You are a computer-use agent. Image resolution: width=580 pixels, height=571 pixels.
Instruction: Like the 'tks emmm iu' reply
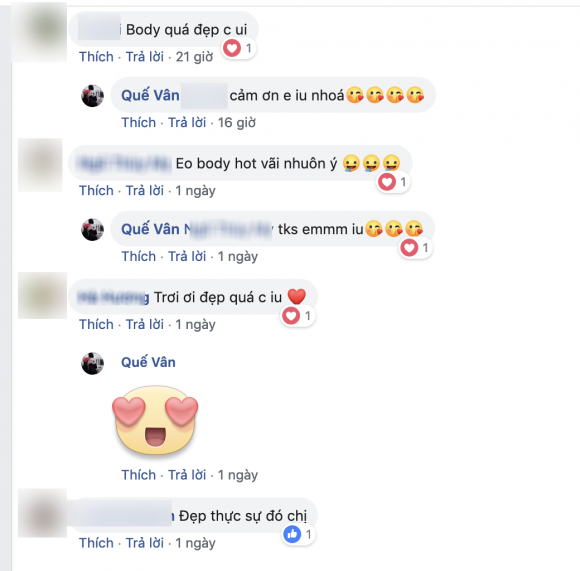pyautogui.click(x=139, y=257)
